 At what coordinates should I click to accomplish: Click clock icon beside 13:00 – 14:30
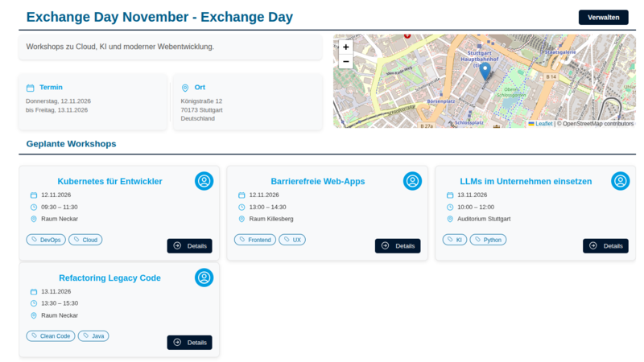coord(242,208)
